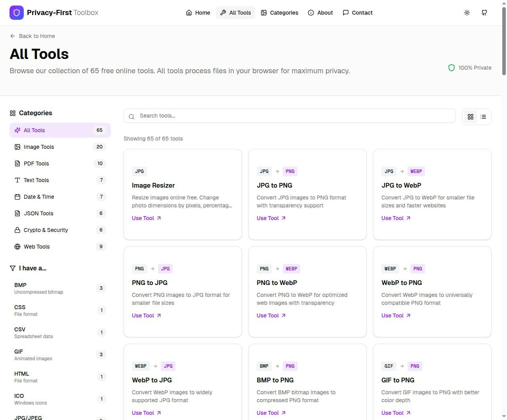The width and height of the screenshot is (507, 420).
Task: Open the About page from navigation
Action: click(x=320, y=12)
